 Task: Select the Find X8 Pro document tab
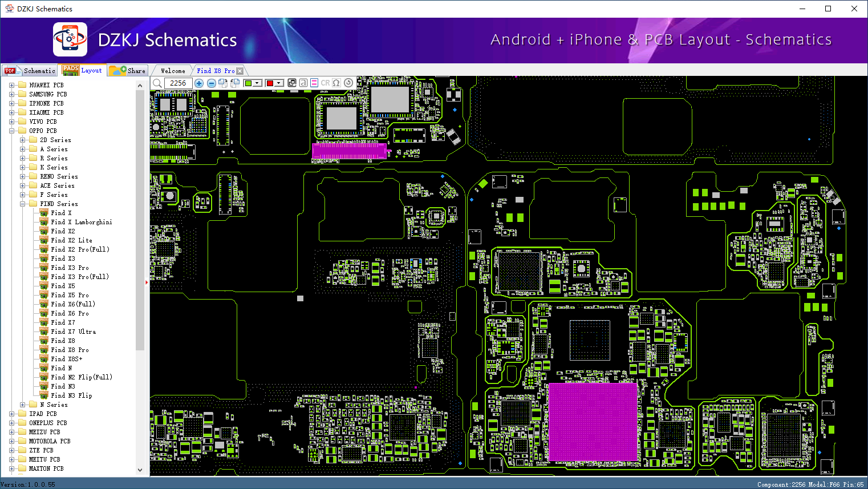[216, 71]
